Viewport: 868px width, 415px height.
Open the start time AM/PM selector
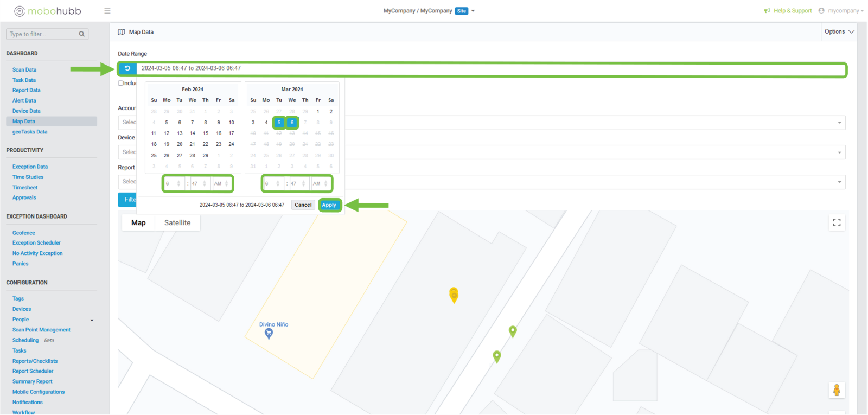click(x=221, y=184)
